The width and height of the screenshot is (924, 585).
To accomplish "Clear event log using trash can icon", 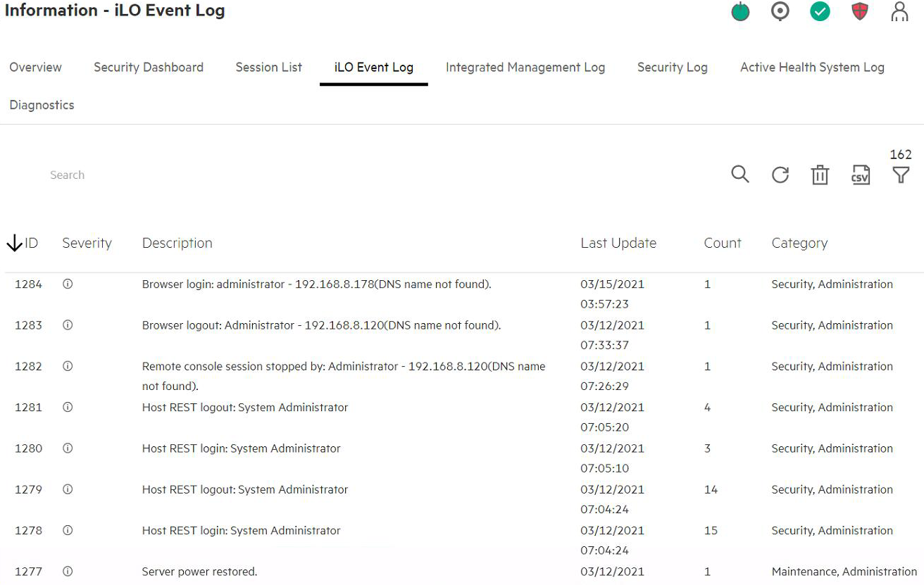I will coord(820,175).
